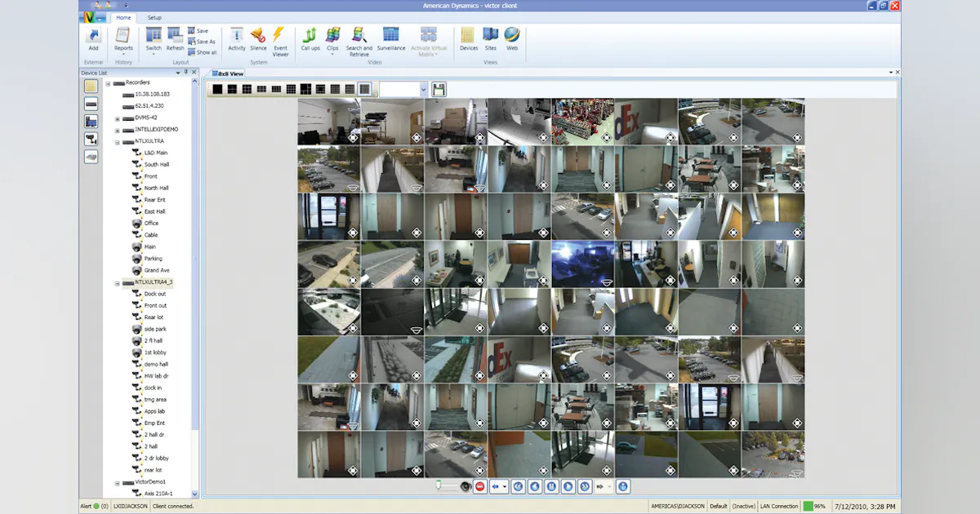Click the yellow notes icon in Device List sidebar

click(x=91, y=86)
